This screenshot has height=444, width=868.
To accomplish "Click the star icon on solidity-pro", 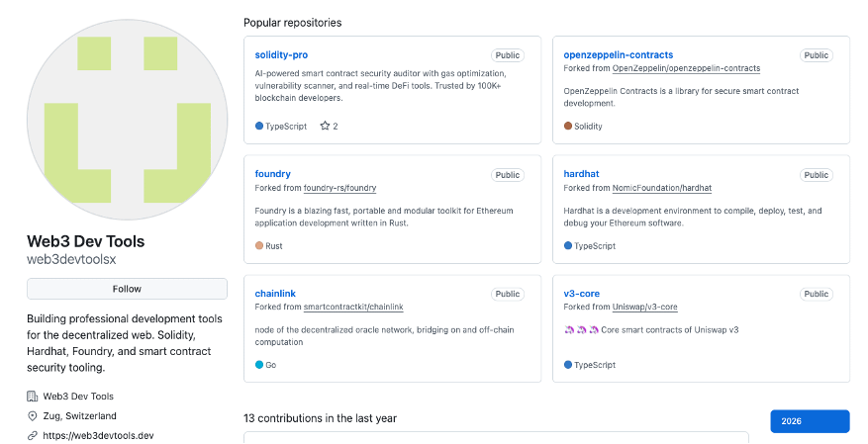I will click(325, 126).
